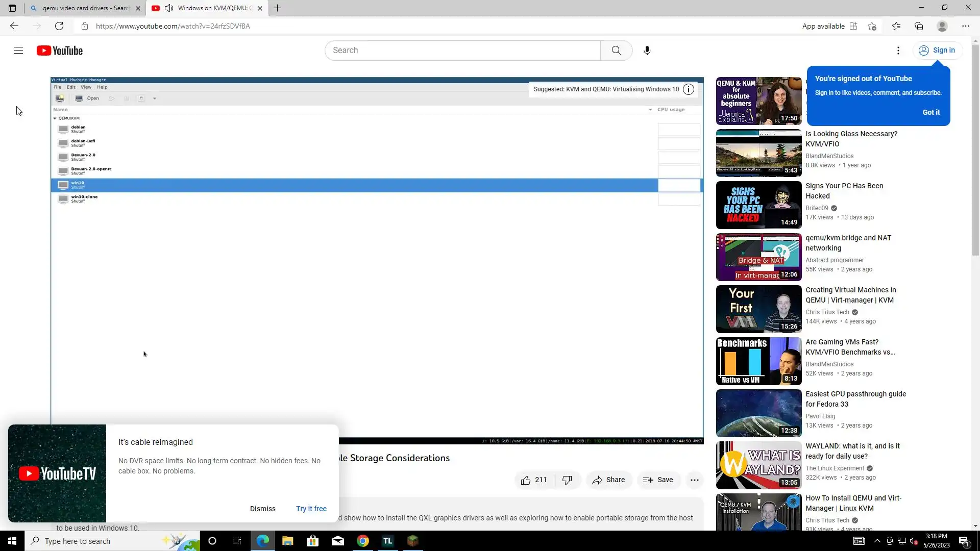This screenshot has width=980, height=551.
Task: Dislike the video with thumbs down
Action: (x=567, y=480)
